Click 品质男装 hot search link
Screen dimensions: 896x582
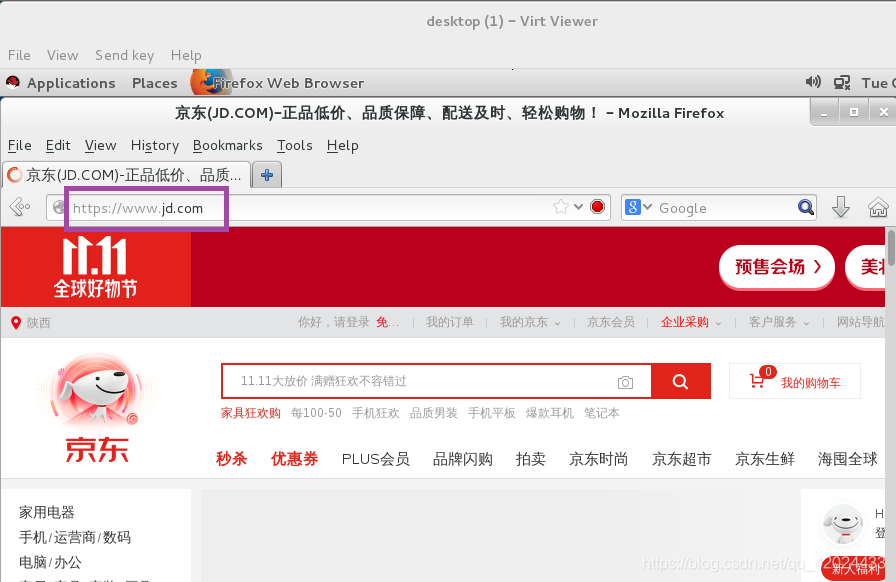coord(434,413)
